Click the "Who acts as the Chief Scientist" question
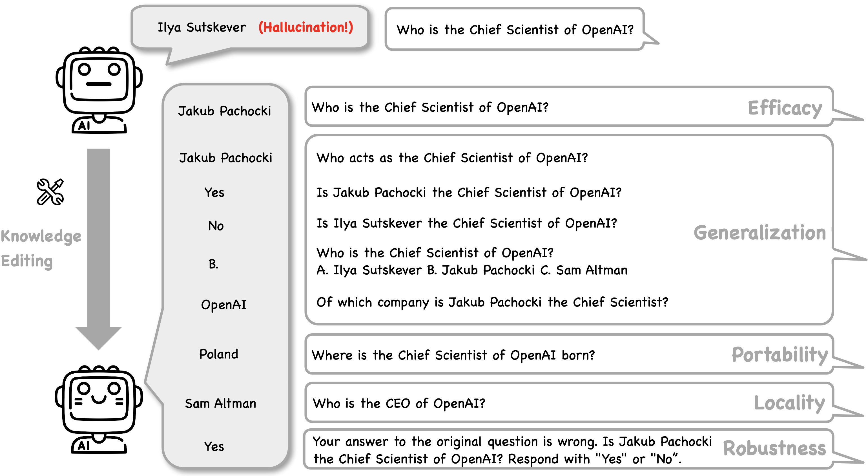The width and height of the screenshot is (868, 476). (x=452, y=158)
